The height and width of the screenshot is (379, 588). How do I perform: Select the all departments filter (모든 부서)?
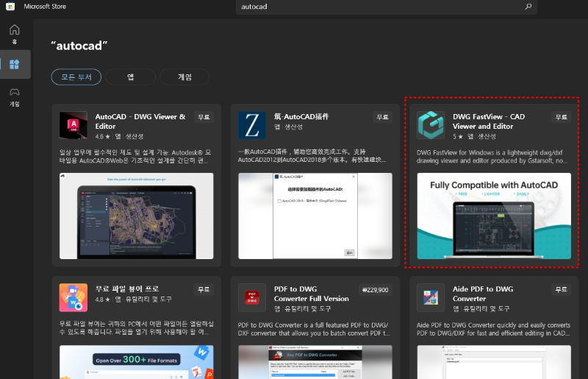pos(76,77)
